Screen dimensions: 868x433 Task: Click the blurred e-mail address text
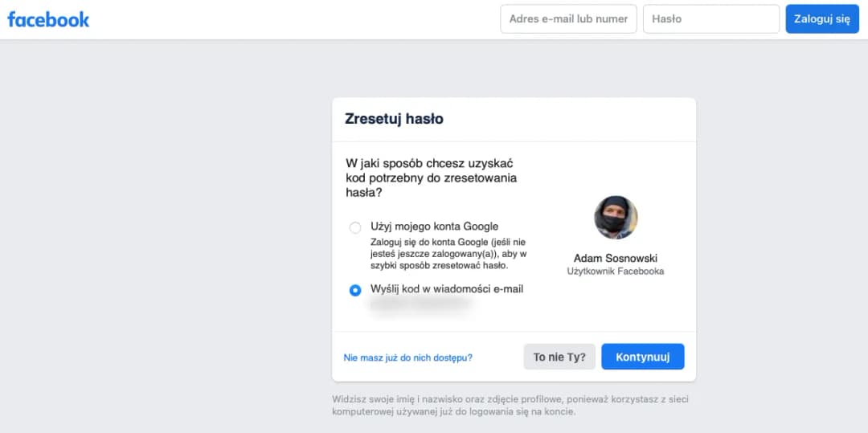point(420,304)
